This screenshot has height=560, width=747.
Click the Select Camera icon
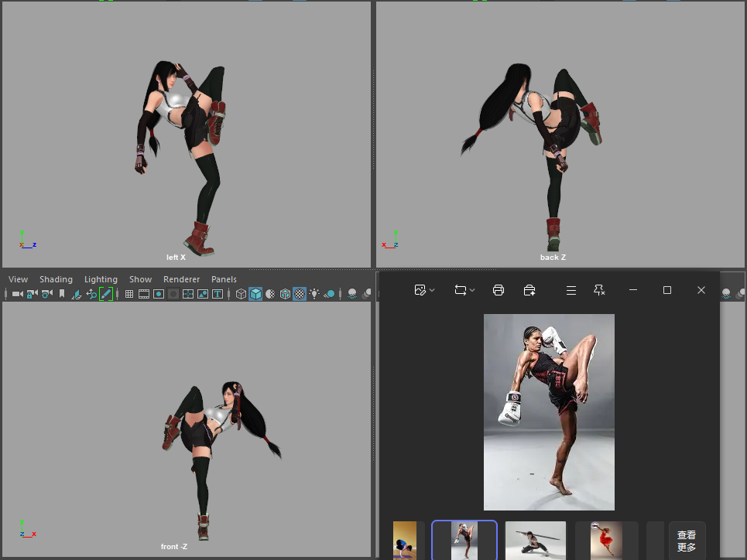18,294
